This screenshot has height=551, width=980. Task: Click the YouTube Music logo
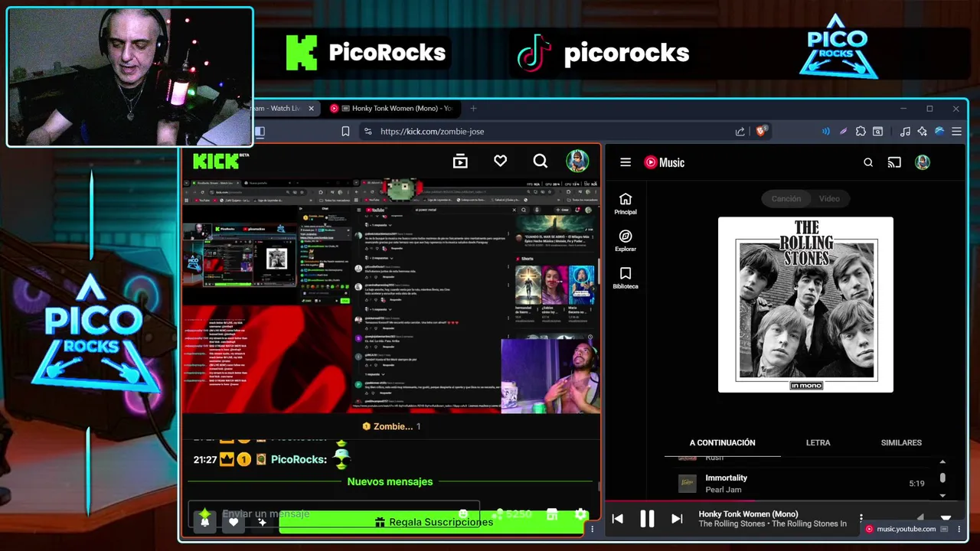(x=664, y=162)
